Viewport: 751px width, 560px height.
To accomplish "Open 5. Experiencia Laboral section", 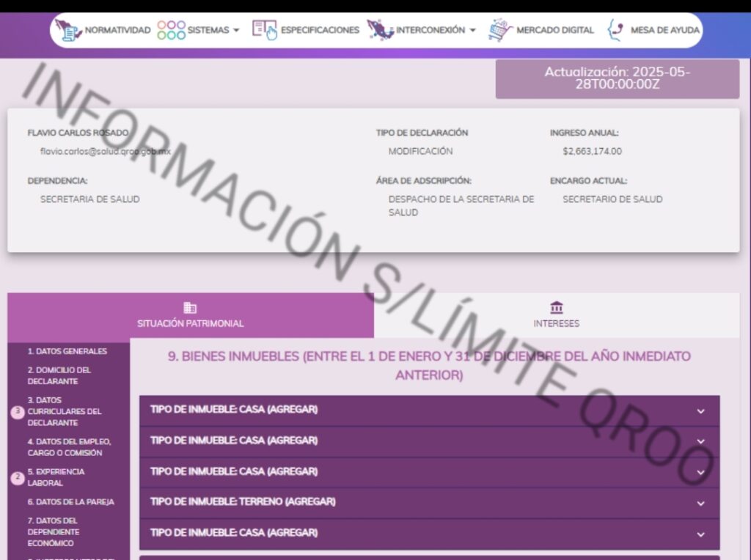I will (56, 477).
